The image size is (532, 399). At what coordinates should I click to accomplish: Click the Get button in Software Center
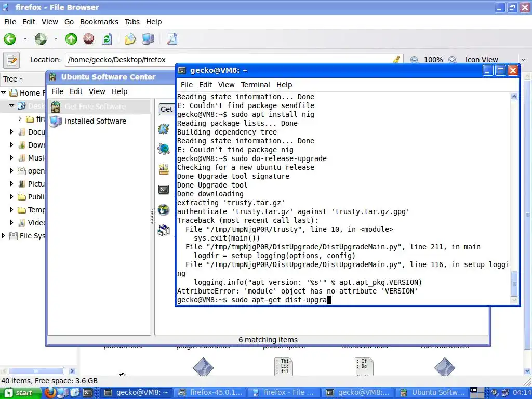coord(167,109)
